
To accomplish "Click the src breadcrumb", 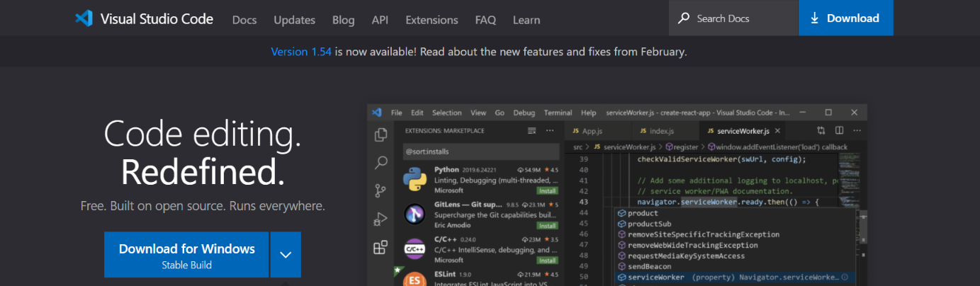I will (x=578, y=147).
